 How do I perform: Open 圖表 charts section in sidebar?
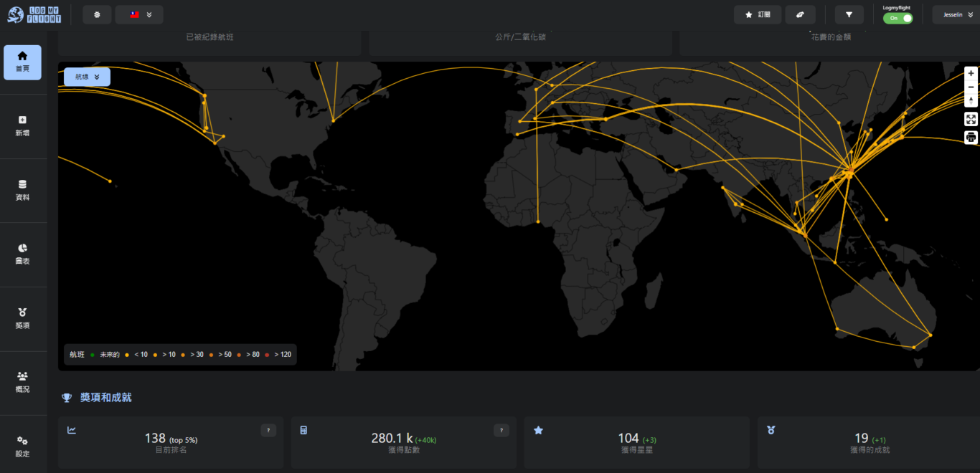tap(22, 254)
